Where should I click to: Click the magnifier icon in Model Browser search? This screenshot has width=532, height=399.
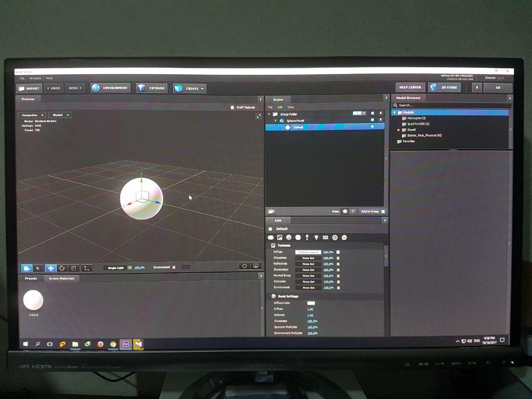coord(395,105)
